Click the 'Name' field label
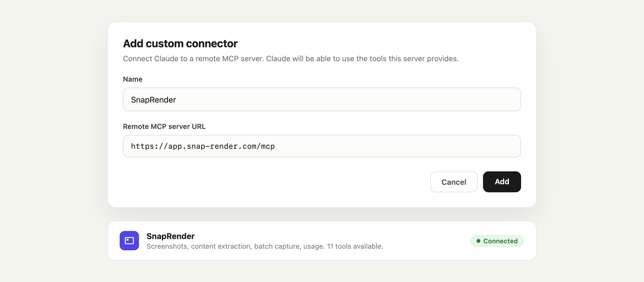This screenshot has height=282, width=644. (x=133, y=79)
